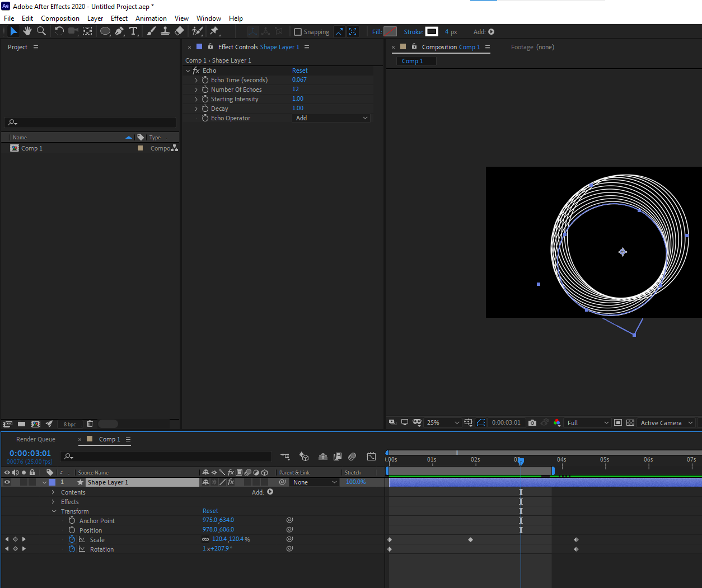Choose the Clone Stamp tool
The image size is (702, 588).
[x=165, y=31]
